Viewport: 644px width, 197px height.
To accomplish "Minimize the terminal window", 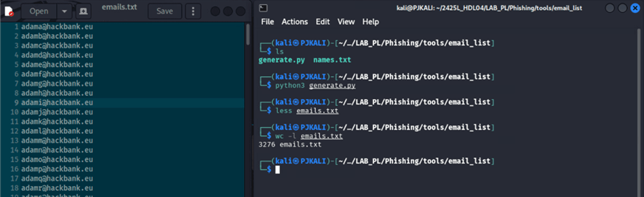I will pyautogui.click(x=610, y=8).
